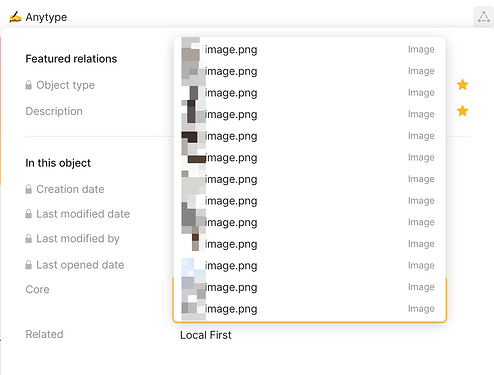Open the Last modified by relation
The image size is (494, 375).
click(x=78, y=239)
